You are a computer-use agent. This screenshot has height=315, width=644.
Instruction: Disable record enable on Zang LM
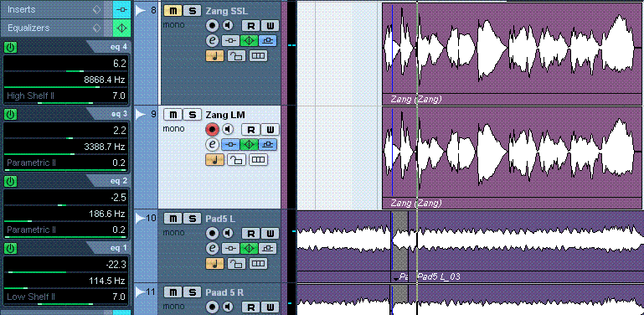tap(212, 130)
